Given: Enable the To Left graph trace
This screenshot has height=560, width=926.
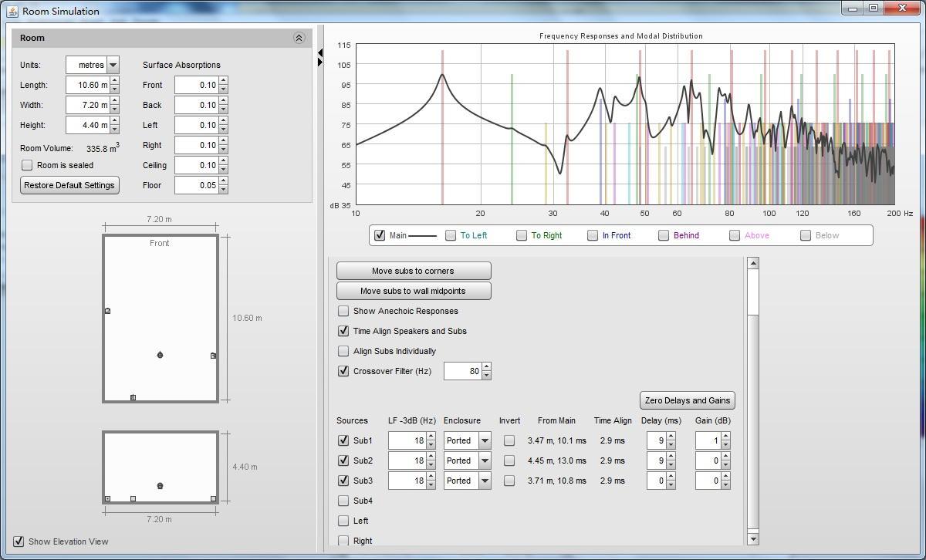Looking at the screenshot, I should point(451,235).
